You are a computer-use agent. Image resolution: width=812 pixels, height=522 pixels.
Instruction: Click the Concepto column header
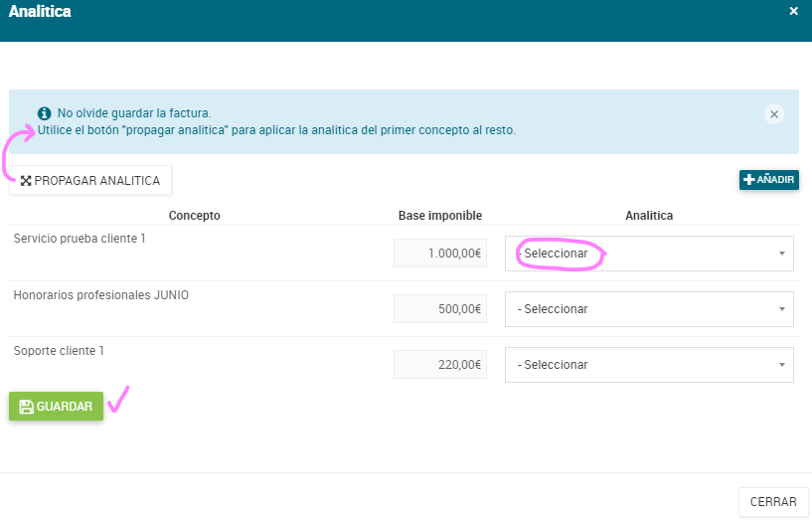pyautogui.click(x=195, y=216)
